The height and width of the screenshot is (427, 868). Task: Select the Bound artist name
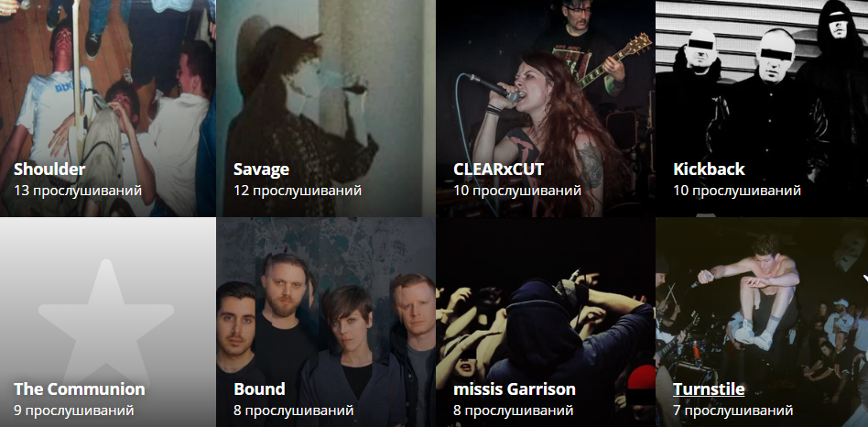(260, 389)
